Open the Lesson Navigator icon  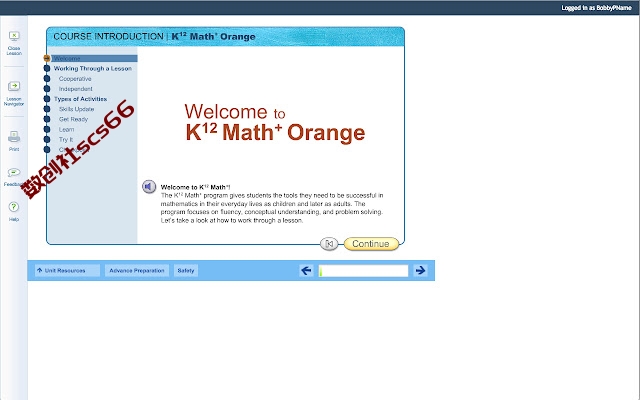point(14,86)
